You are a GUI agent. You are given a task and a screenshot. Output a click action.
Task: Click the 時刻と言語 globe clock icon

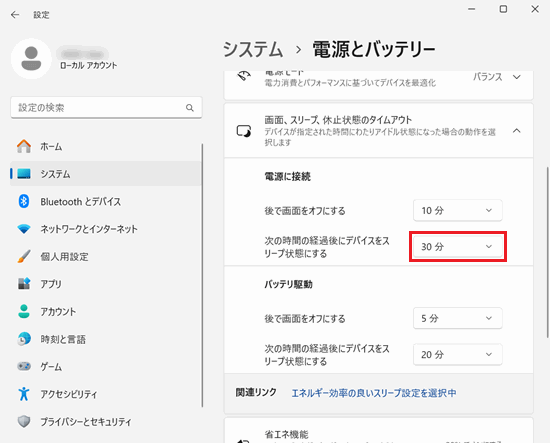(x=24, y=339)
